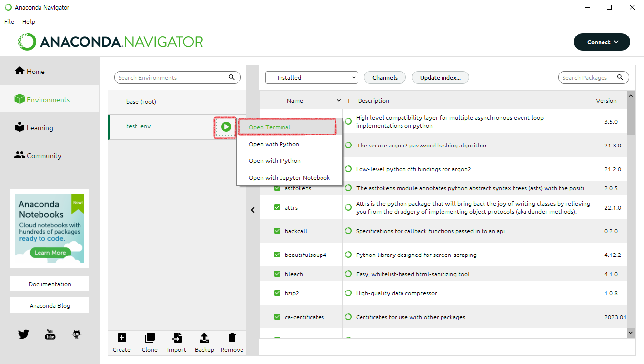
Task: Open the Installed package filter dropdown
Action: pos(311,77)
